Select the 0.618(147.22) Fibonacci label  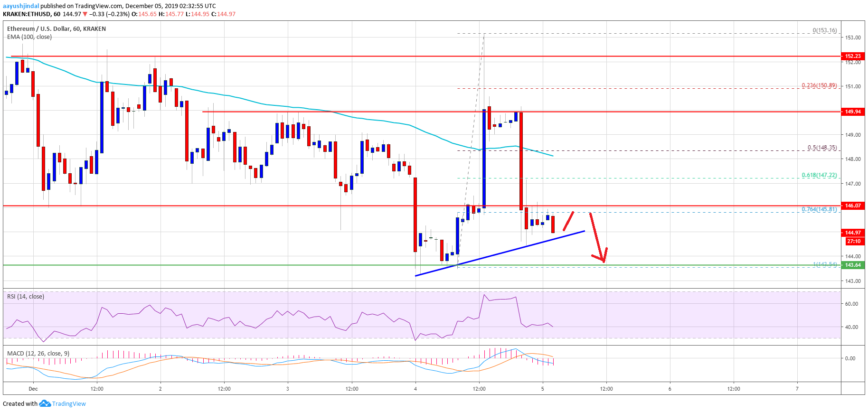[x=819, y=175]
